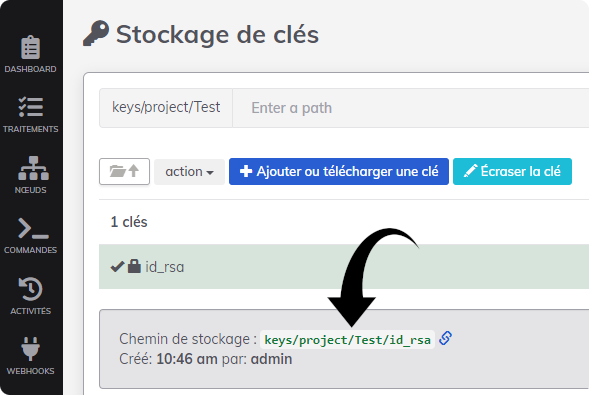Select the id_rsa key entry
This screenshot has height=395, width=589.
[344, 267]
